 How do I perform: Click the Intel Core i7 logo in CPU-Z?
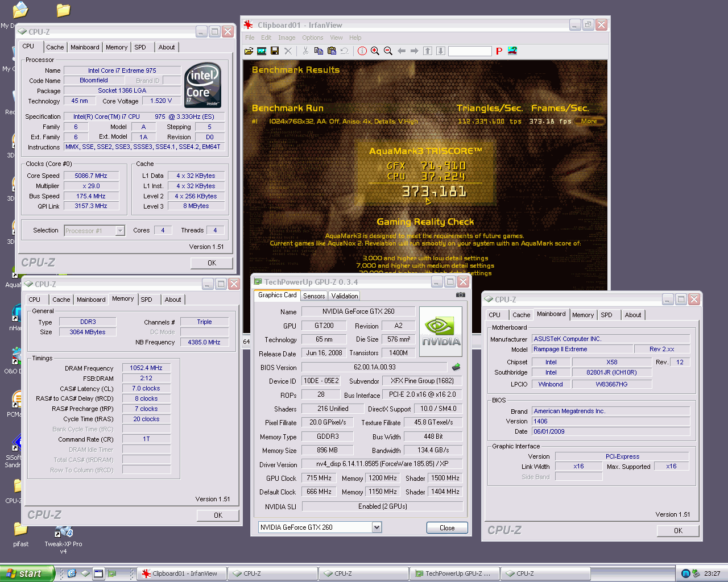[203, 85]
